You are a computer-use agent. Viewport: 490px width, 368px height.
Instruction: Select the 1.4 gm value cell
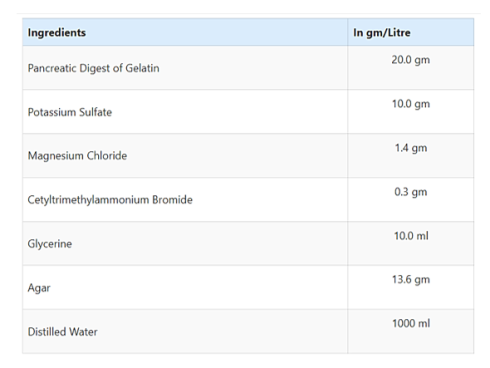click(411, 156)
